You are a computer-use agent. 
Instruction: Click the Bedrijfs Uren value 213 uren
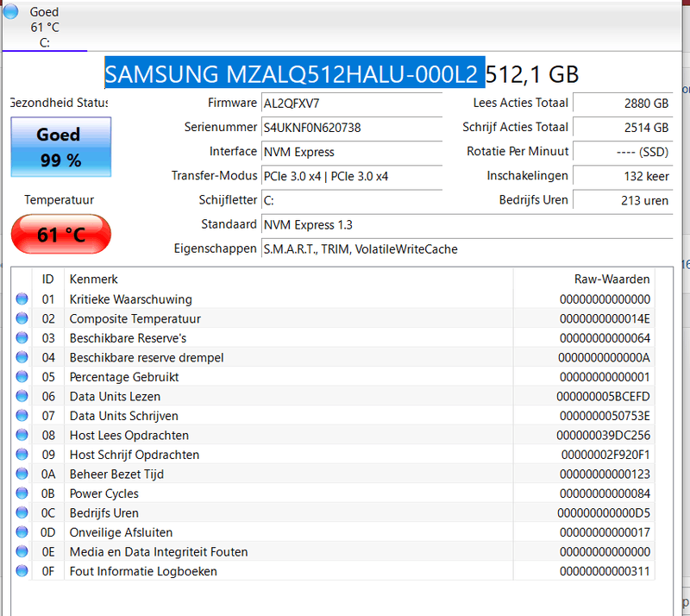point(623,200)
